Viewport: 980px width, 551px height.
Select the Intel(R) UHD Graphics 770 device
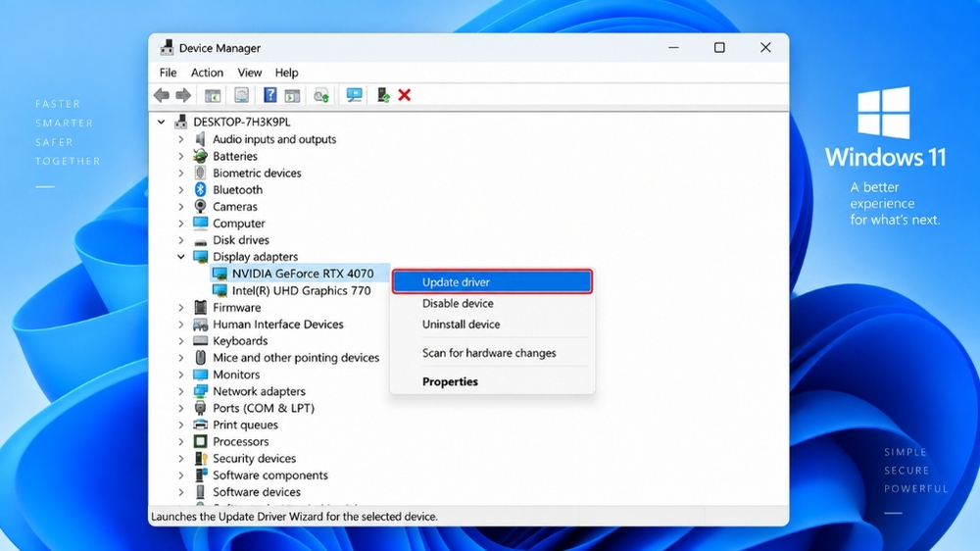pos(301,290)
